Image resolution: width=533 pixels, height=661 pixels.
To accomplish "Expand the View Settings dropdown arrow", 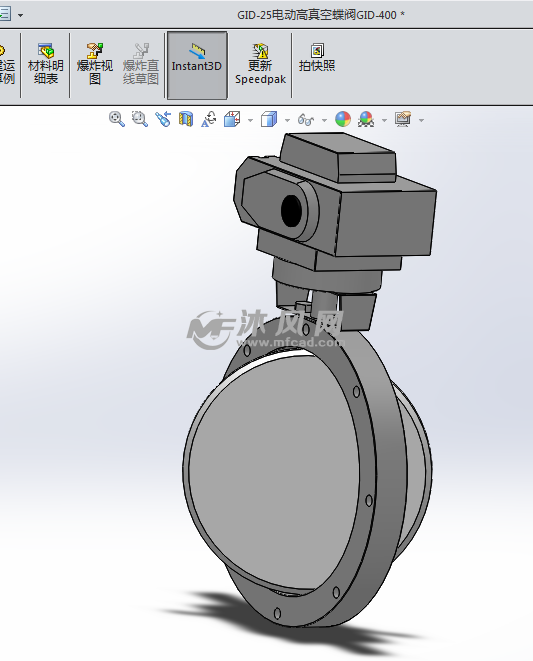I will (421, 121).
